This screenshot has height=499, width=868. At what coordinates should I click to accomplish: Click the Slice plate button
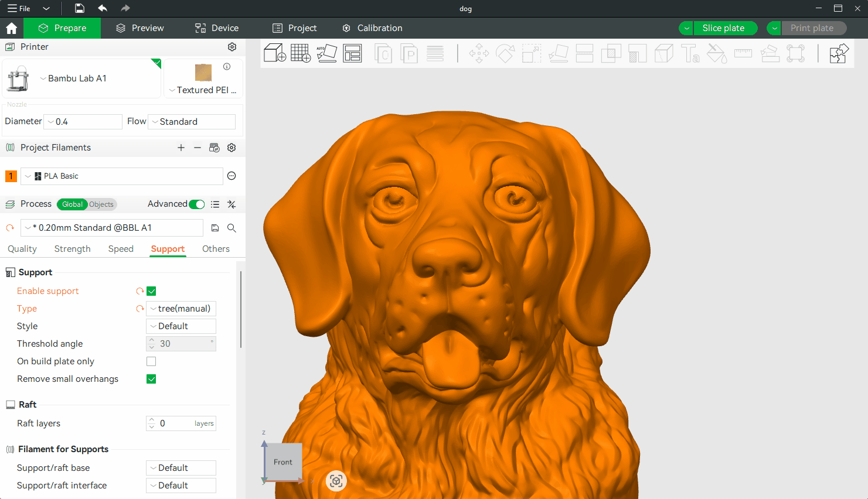coord(723,28)
